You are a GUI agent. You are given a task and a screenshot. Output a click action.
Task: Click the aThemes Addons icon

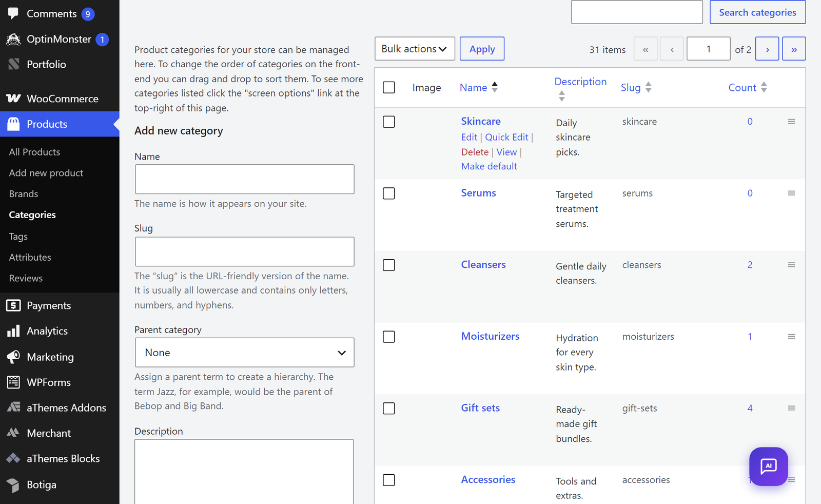[x=13, y=408]
